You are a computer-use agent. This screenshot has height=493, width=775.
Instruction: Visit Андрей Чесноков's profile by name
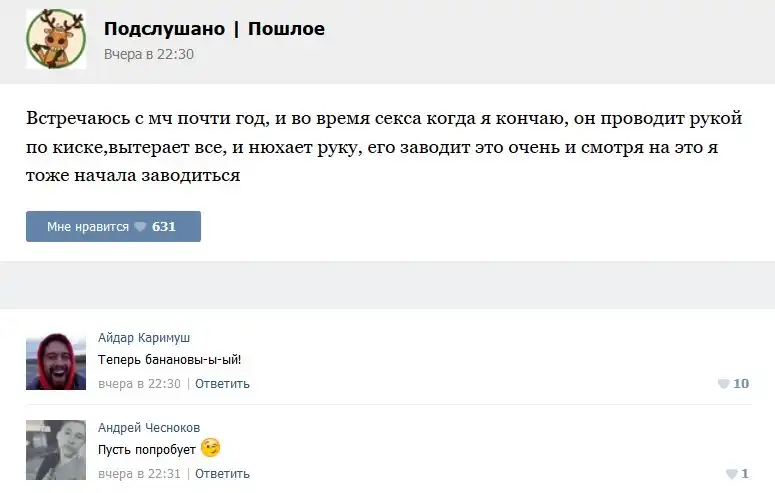148,428
